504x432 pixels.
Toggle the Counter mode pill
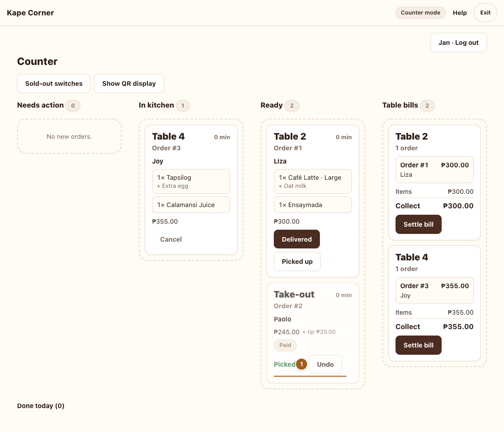420,13
